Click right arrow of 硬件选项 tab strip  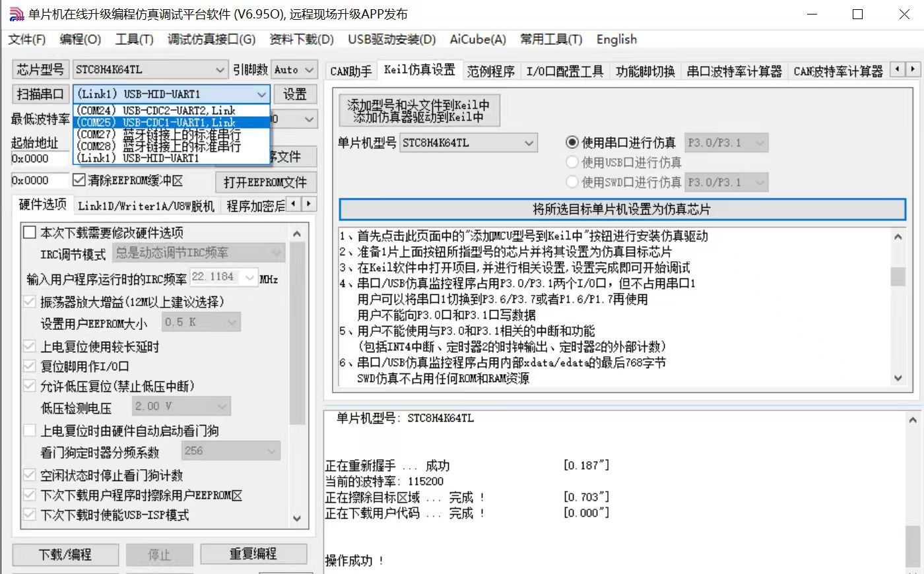click(x=308, y=204)
